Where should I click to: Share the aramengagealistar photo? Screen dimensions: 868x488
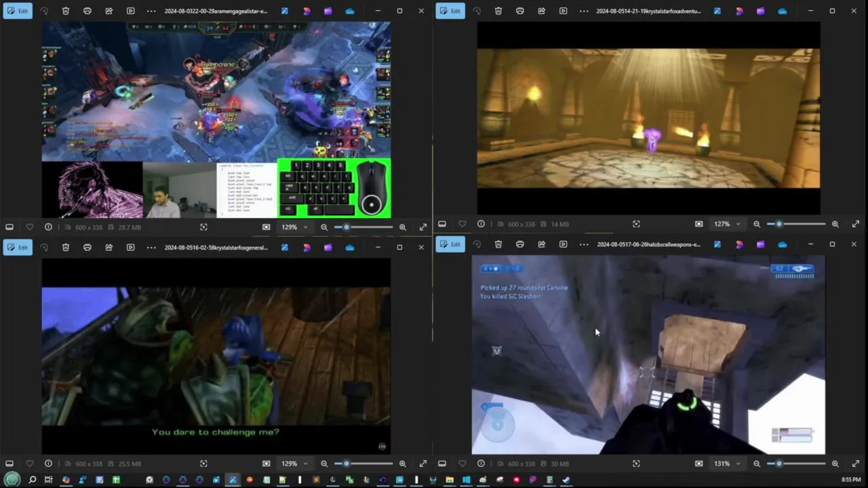tap(109, 11)
